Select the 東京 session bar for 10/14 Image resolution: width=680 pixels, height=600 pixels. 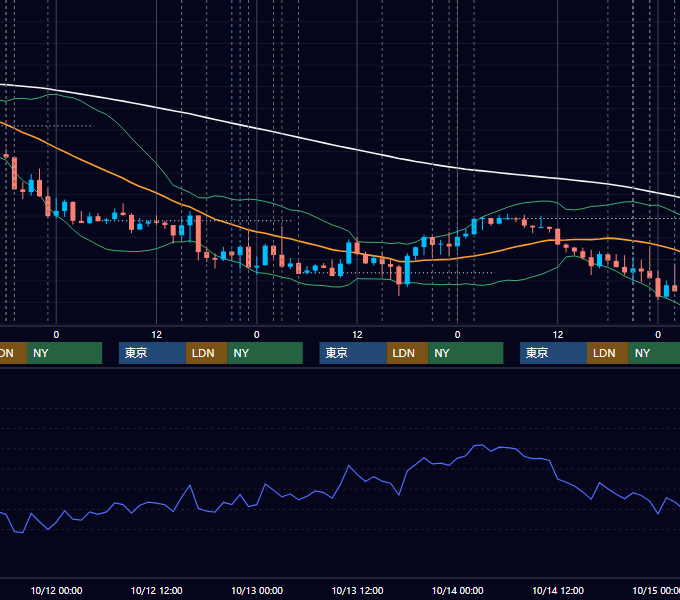tap(553, 353)
